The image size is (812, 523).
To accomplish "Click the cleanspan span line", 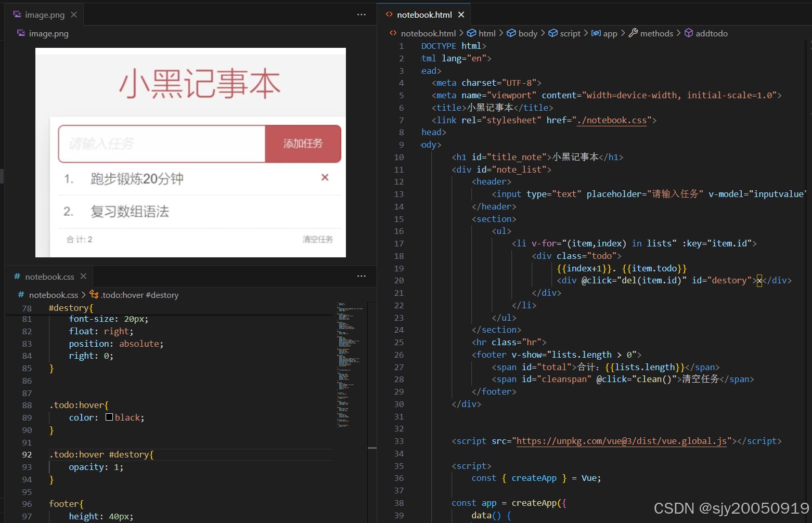I will click(623, 379).
